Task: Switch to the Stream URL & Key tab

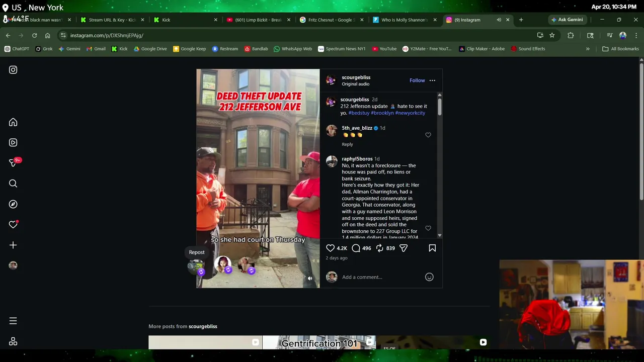Action: (x=112, y=20)
